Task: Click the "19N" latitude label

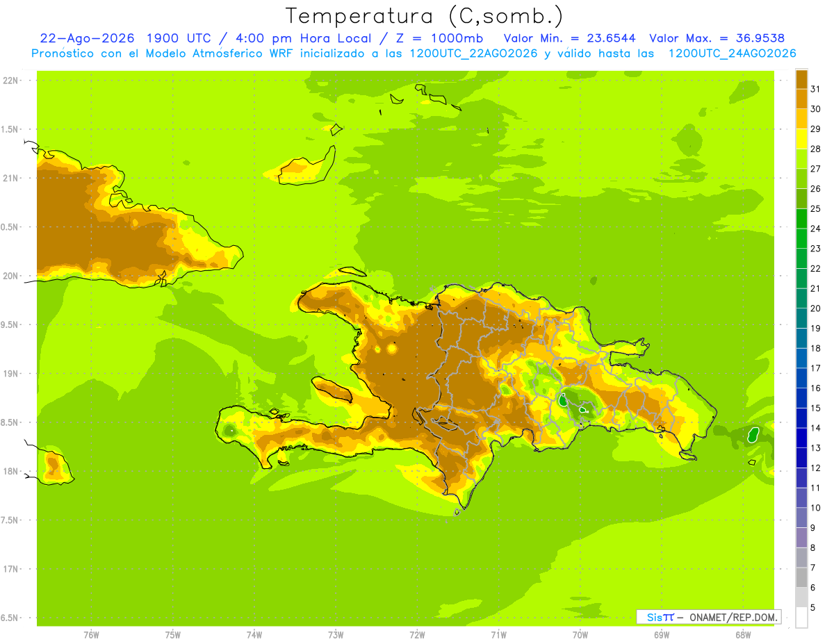Action: 10,374
